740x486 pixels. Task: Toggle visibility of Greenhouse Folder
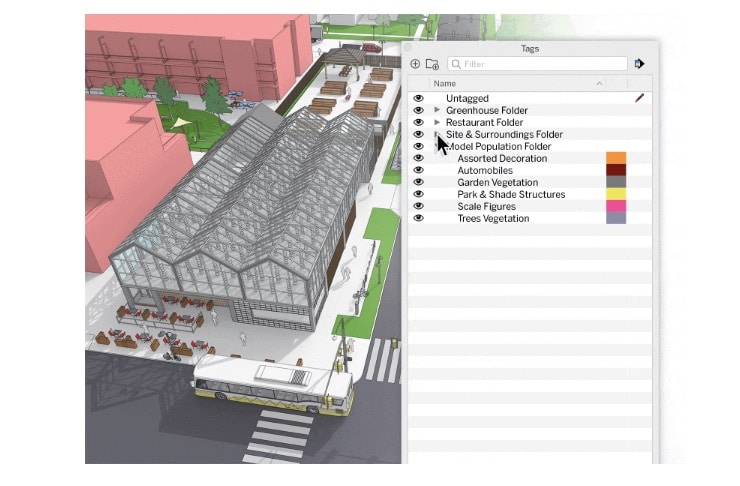click(418, 110)
